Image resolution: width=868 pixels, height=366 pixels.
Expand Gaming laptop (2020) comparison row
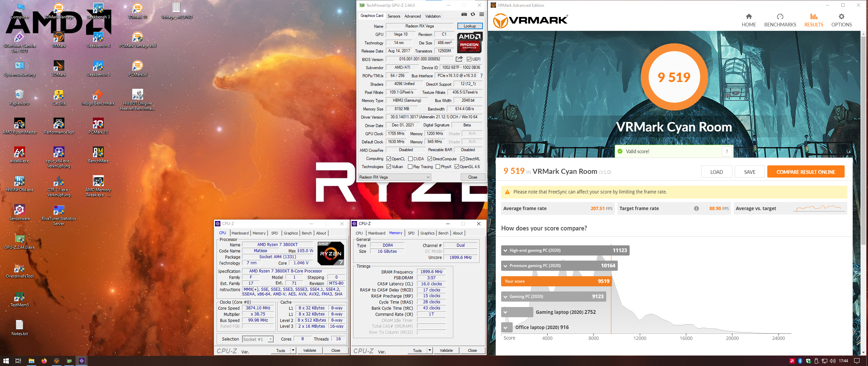point(506,312)
